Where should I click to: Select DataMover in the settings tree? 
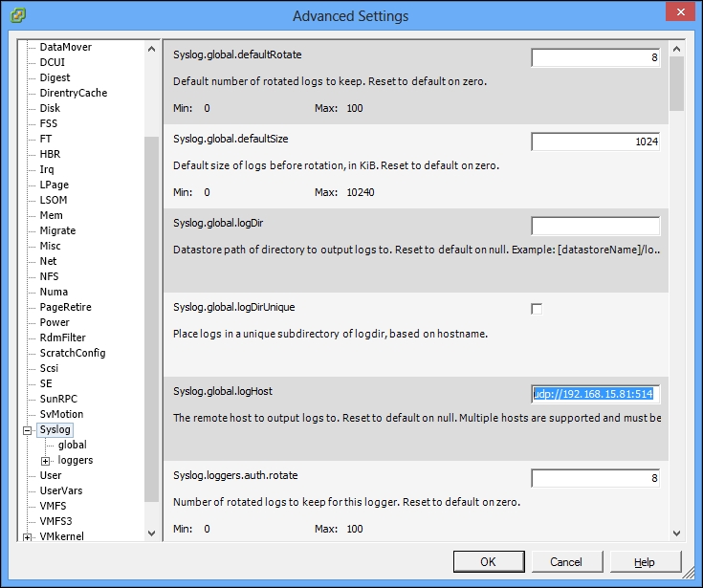[65, 47]
